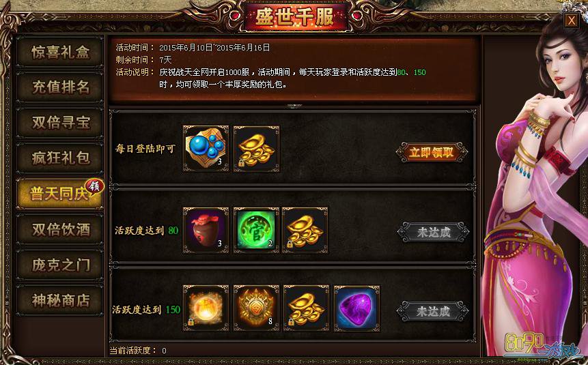Claim reward with 立即领取 button

pos(432,152)
